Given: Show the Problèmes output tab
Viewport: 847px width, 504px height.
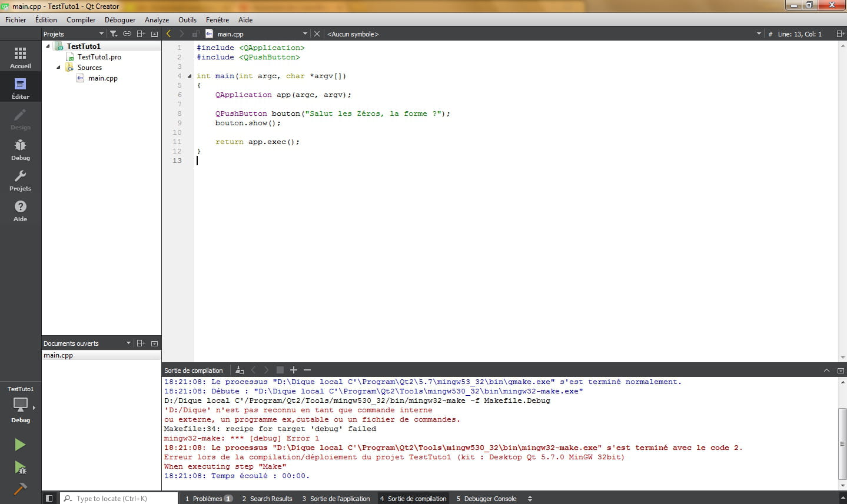Looking at the screenshot, I should click(x=208, y=499).
